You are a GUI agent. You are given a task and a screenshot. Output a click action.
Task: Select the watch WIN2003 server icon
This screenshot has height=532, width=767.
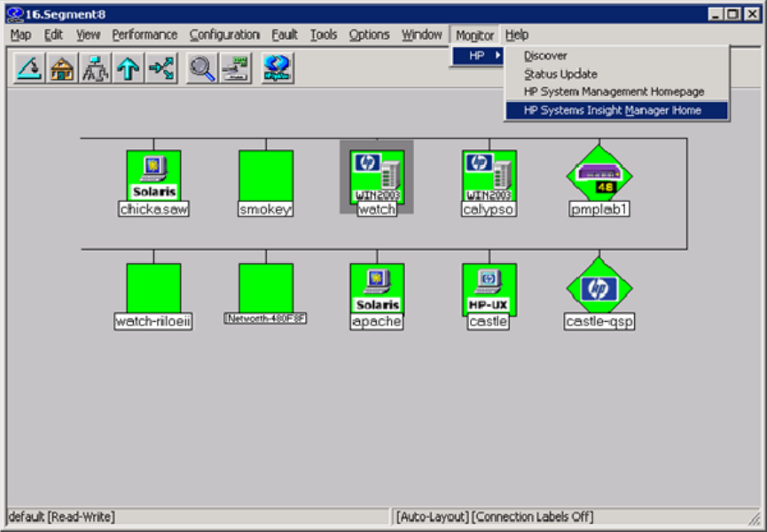(377, 176)
